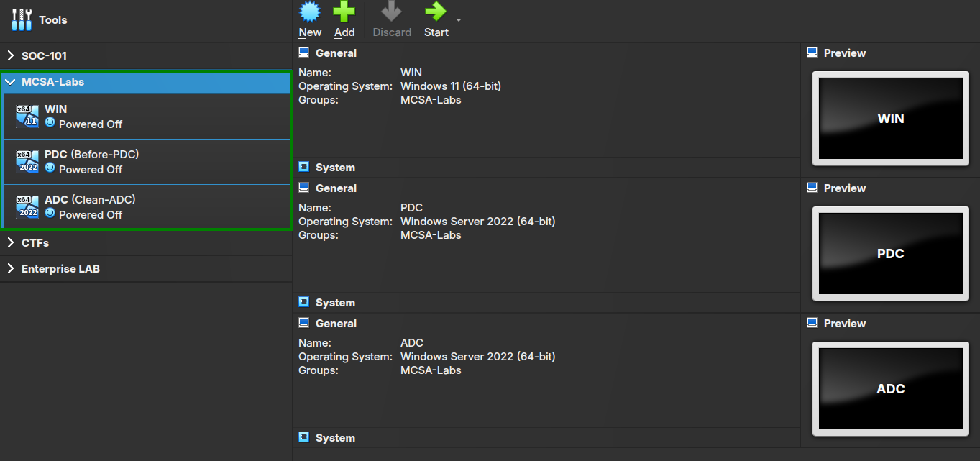Expand the Enterprise LAB group
This screenshot has width=980, height=461.
(x=11, y=269)
